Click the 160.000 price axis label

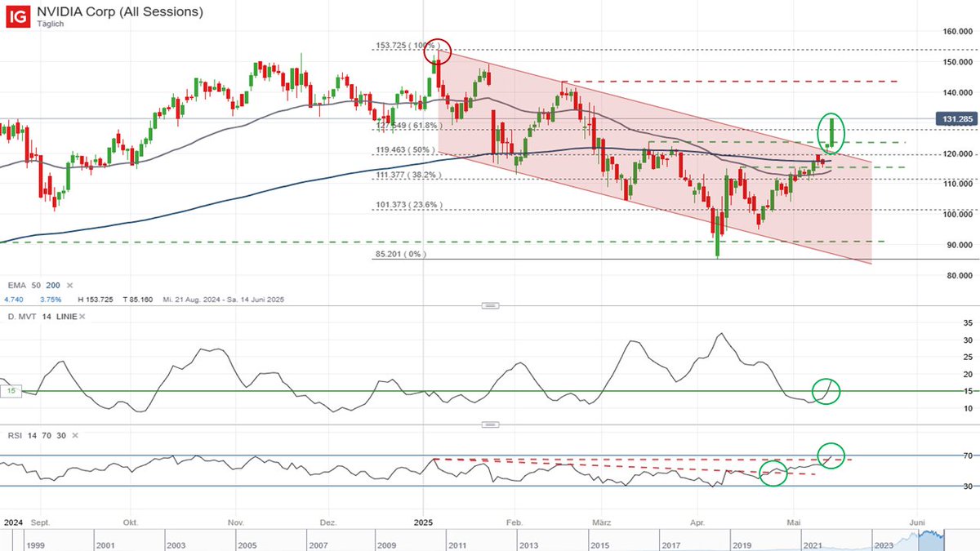pos(959,32)
